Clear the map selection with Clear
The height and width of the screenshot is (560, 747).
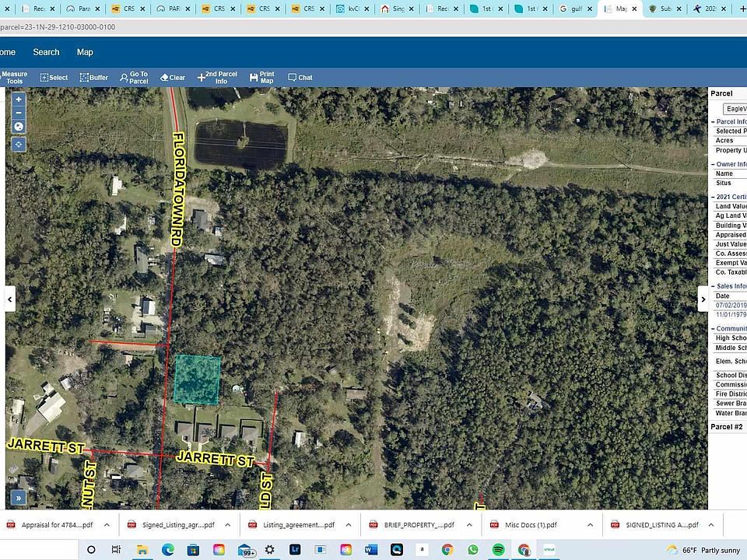[173, 78]
